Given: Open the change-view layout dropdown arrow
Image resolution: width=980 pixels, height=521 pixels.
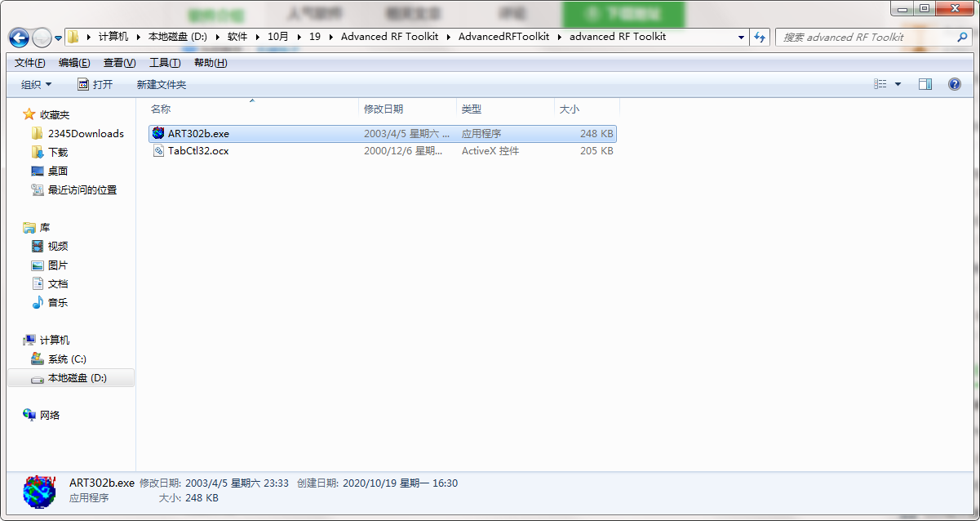Looking at the screenshot, I should [x=897, y=83].
